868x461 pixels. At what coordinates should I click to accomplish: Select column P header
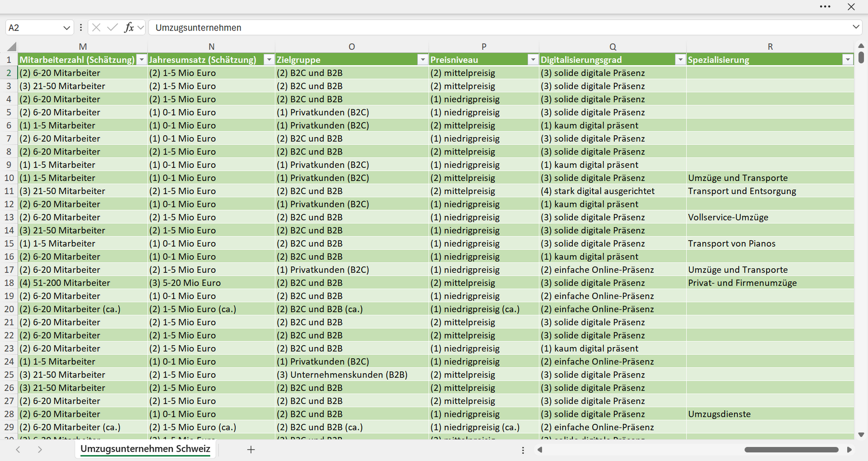click(484, 47)
